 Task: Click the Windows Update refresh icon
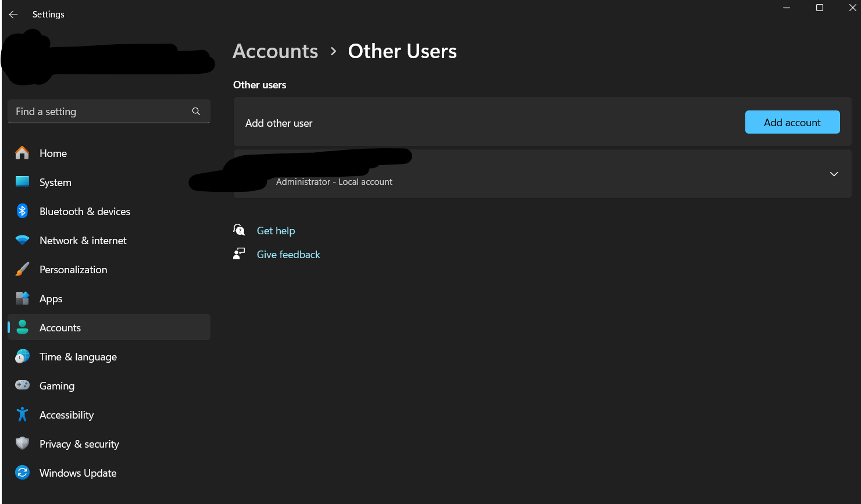click(22, 473)
